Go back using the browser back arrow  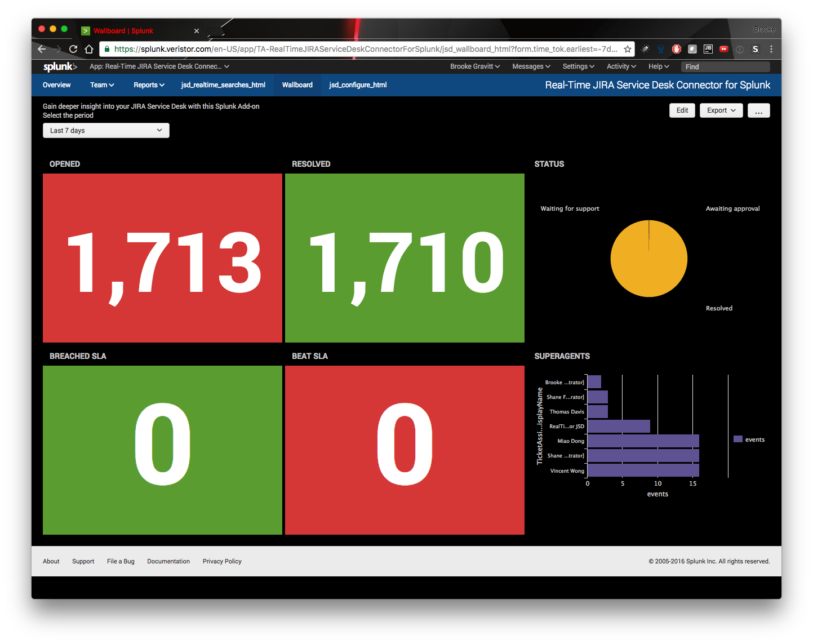[42, 49]
